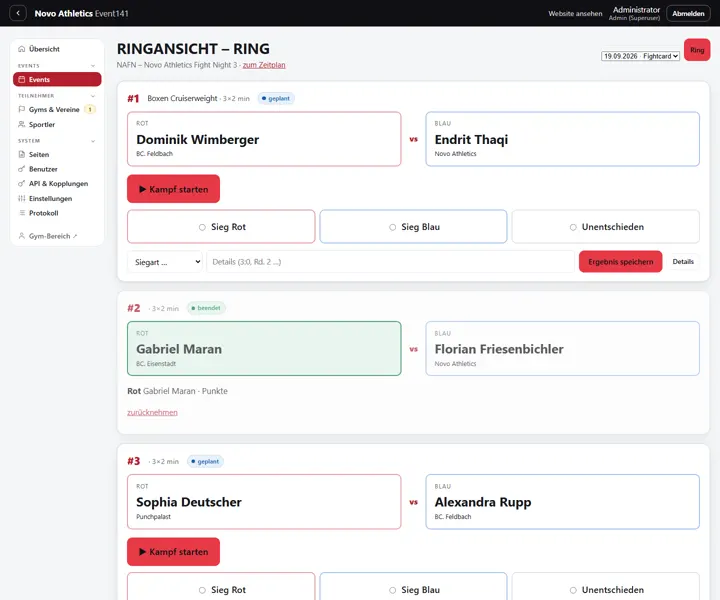Click the external link arrow beside Gym-Bereich
The width and height of the screenshot is (720, 600).
[75, 236]
